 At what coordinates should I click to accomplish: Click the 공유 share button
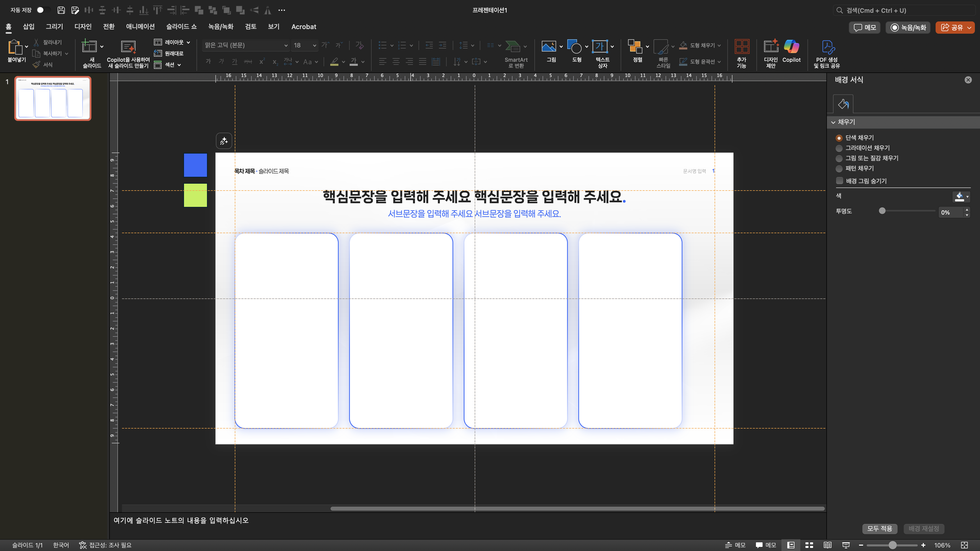point(951,27)
